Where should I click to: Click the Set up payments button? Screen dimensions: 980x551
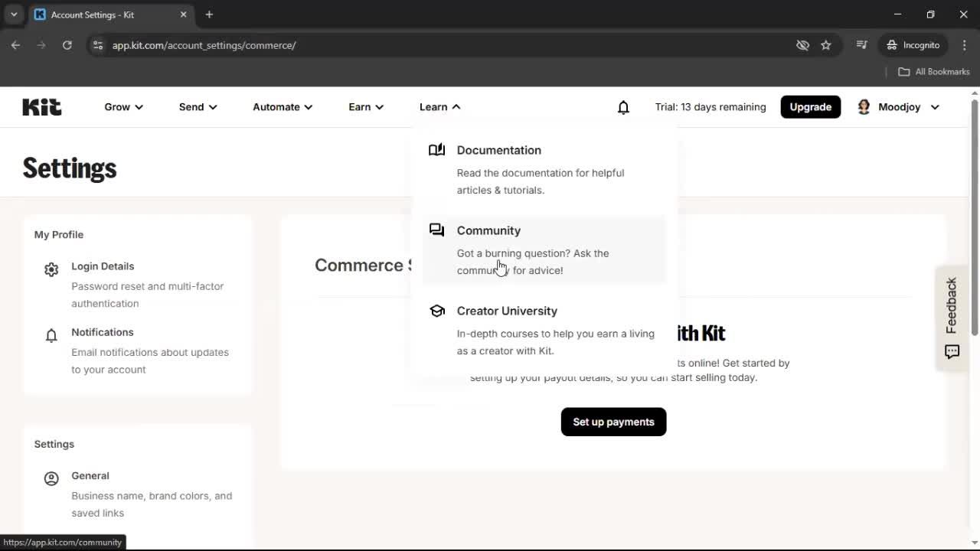tap(612, 422)
